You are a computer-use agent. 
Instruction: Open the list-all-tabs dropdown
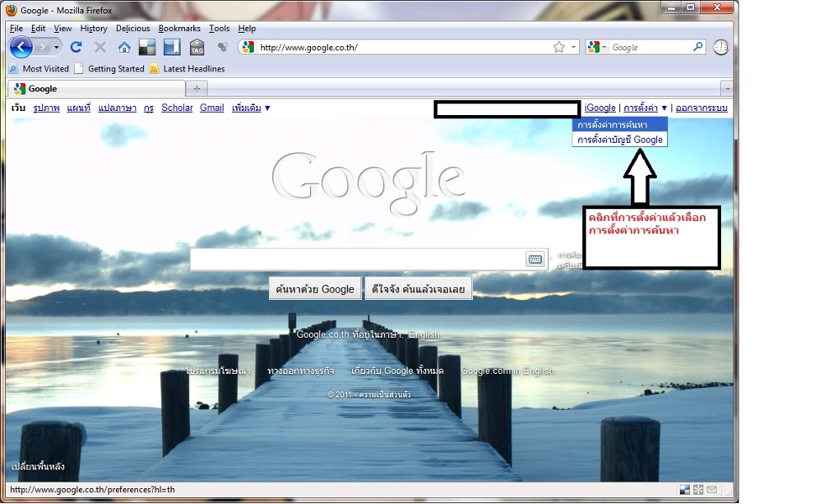pyautogui.click(x=727, y=89)
